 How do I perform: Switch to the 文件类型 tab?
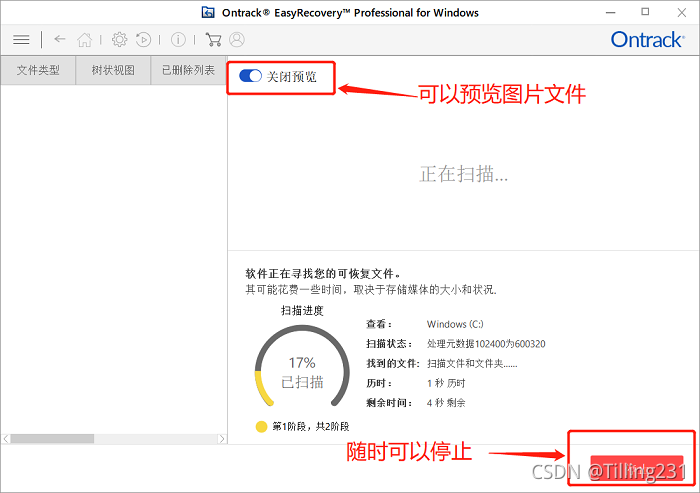pyautogui.click(x=38, y=70)
